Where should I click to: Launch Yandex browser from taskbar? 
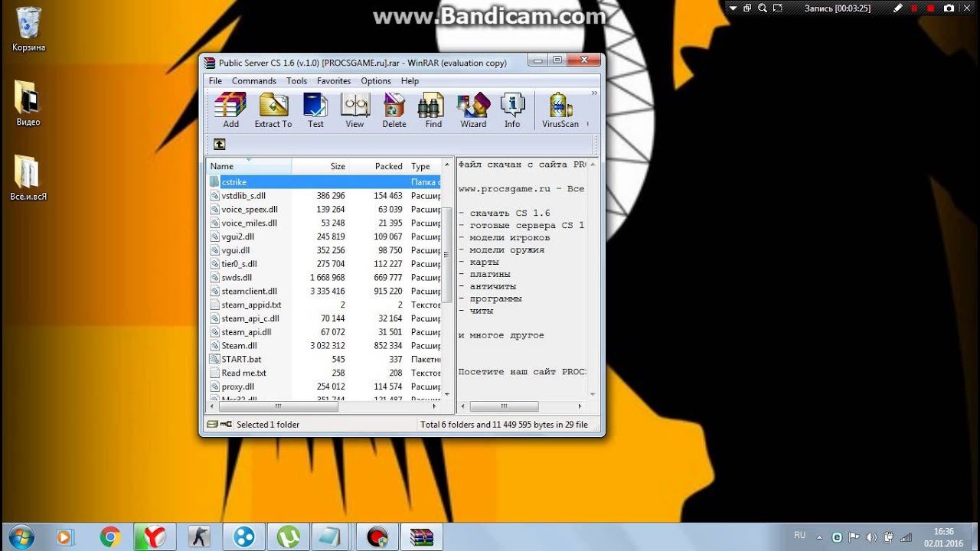155,537
